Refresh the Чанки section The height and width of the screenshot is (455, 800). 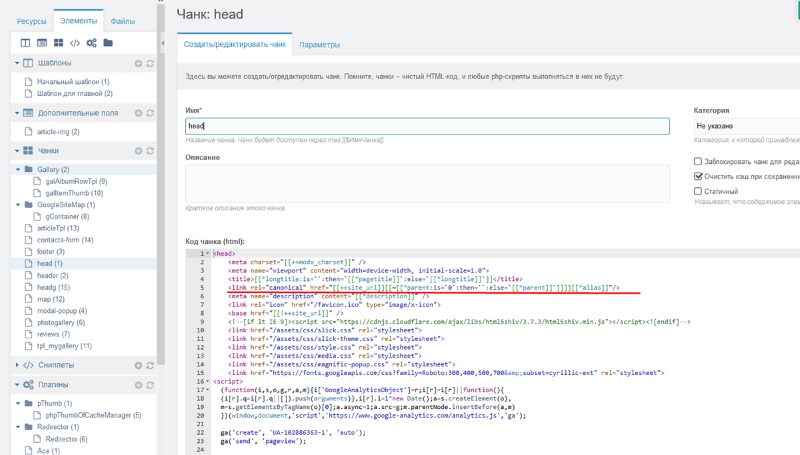[150, 151]
